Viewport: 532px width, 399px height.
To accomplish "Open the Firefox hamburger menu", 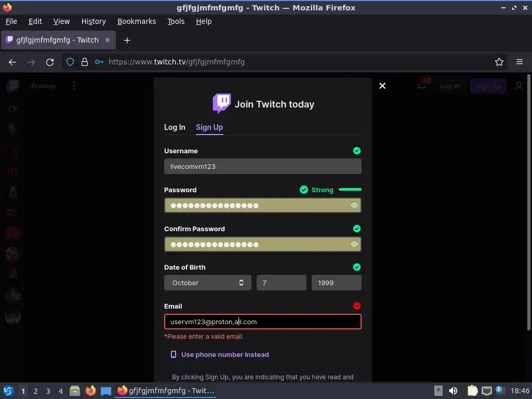I will pos(519,62).
